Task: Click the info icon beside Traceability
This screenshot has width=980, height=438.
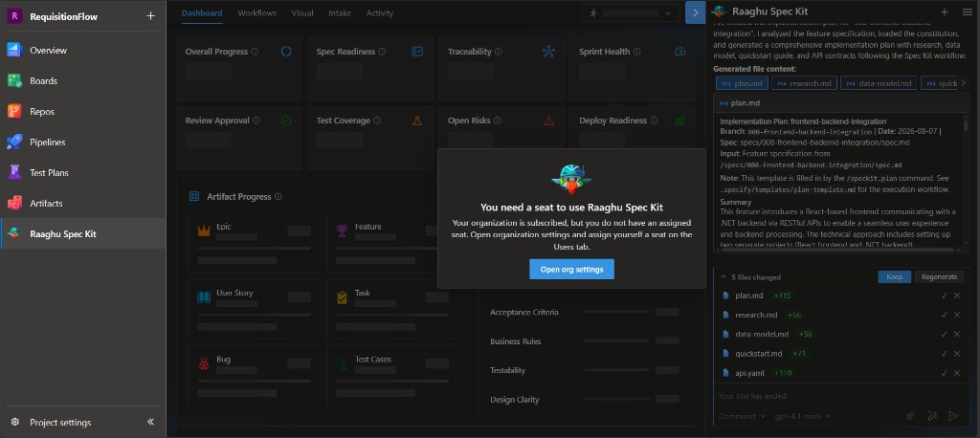Action: point(498,52)
